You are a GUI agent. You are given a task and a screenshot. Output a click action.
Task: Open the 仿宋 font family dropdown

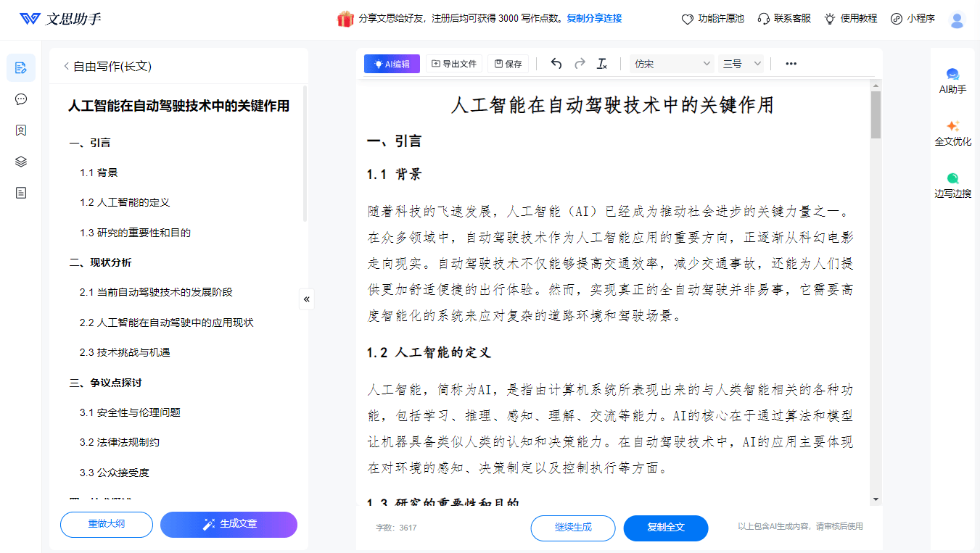point(672,64)
